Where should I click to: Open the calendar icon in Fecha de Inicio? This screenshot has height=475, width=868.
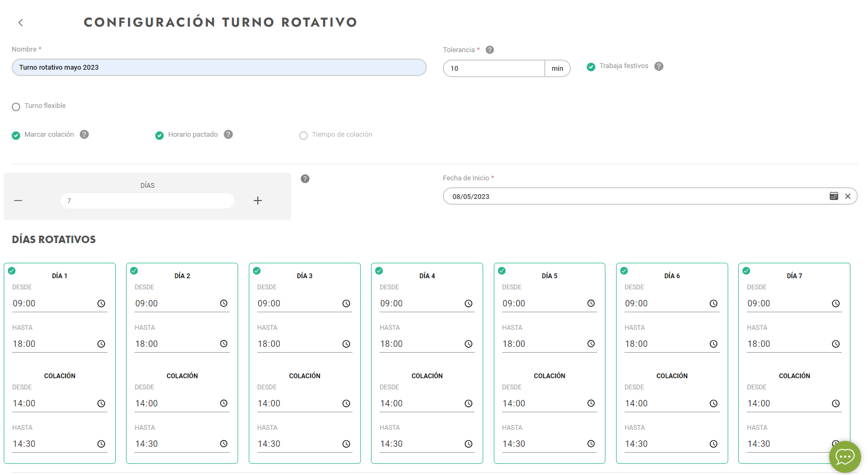pos(833,196)
